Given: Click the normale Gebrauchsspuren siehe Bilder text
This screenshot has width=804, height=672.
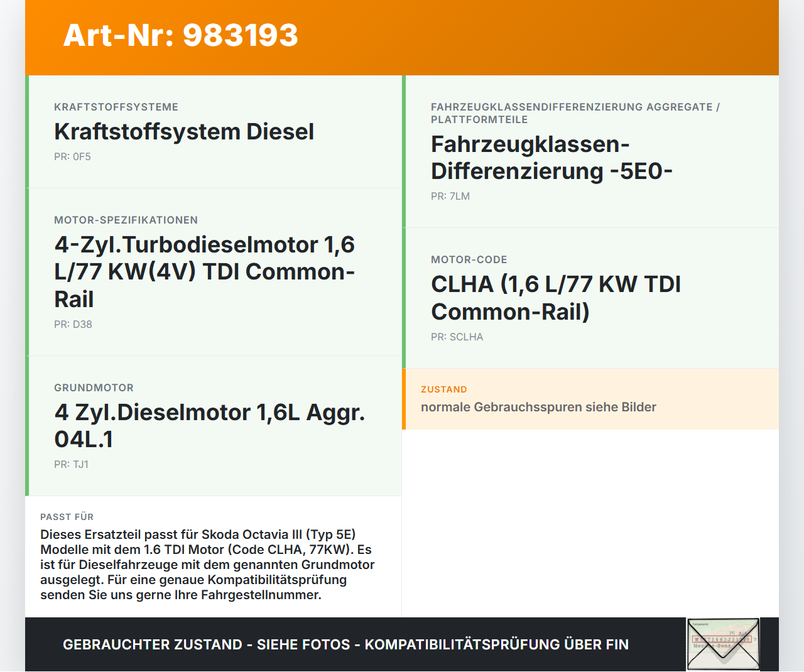Looking at the screenshot, I should (x=538, y=407).
